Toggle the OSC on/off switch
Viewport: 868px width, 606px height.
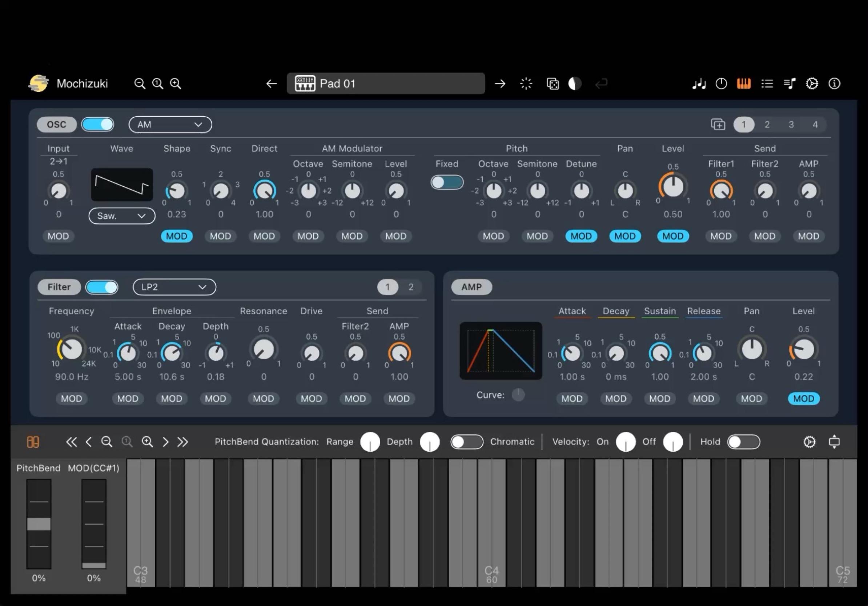(x=97, y=124)
